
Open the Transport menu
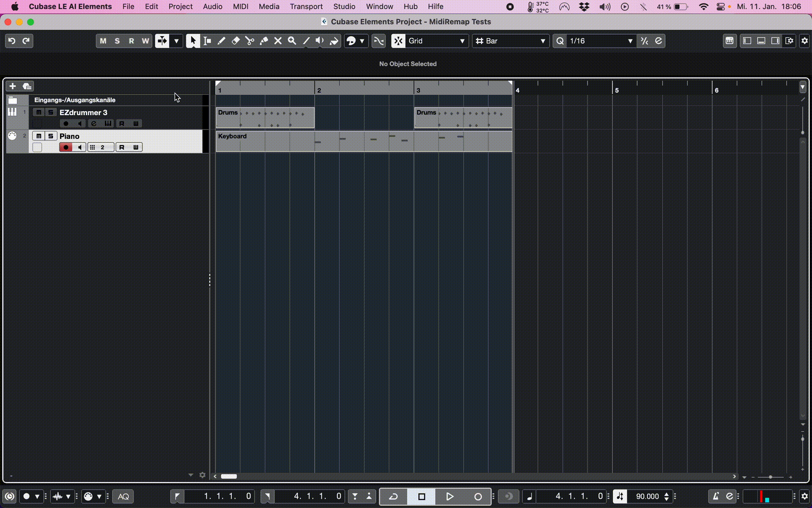click(x=306, y=6)
